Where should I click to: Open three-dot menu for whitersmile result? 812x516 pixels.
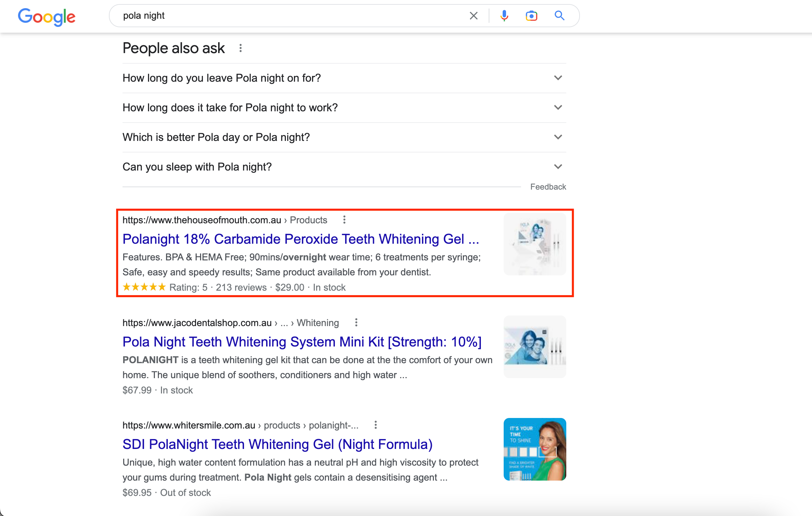pos(375,425)
